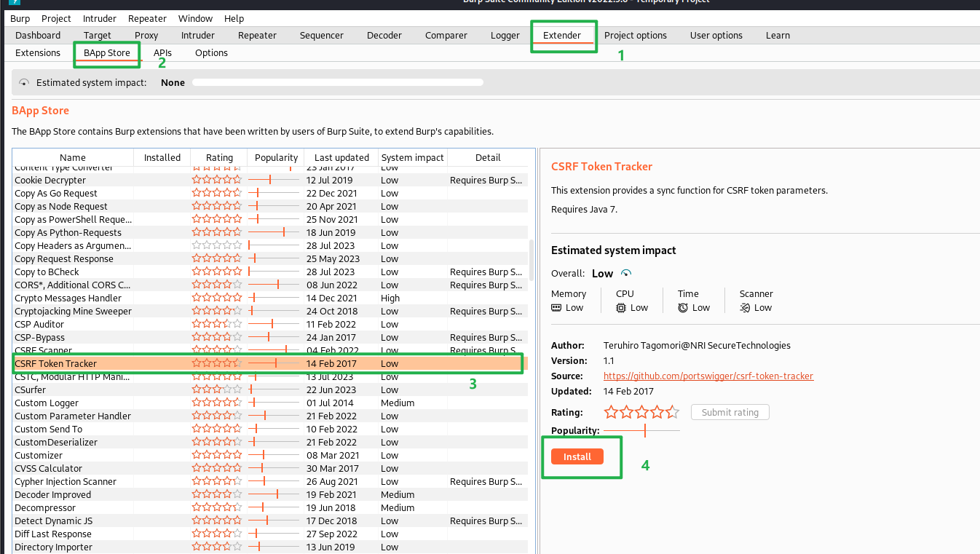The image size is (980, 554).
Task: Open the Project options tab
Action: (636, 35)
